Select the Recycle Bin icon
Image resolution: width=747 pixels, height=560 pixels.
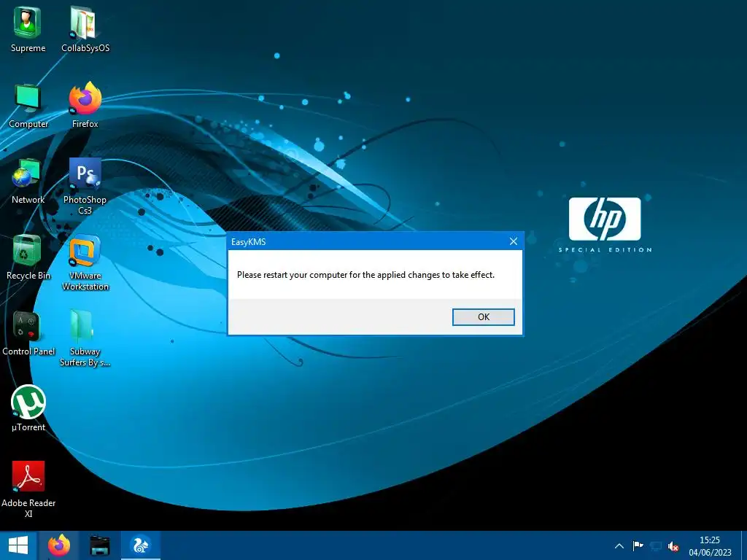pyautogui.click(x=28, y=257)
